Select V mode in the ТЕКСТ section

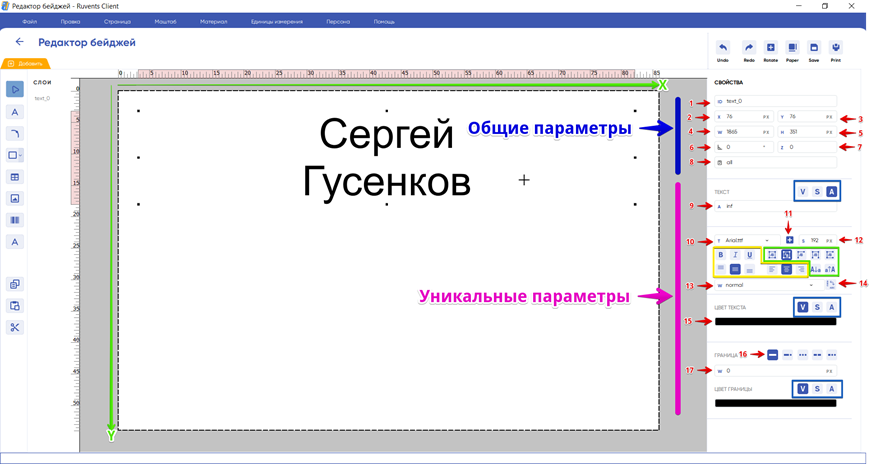point(803,192)
